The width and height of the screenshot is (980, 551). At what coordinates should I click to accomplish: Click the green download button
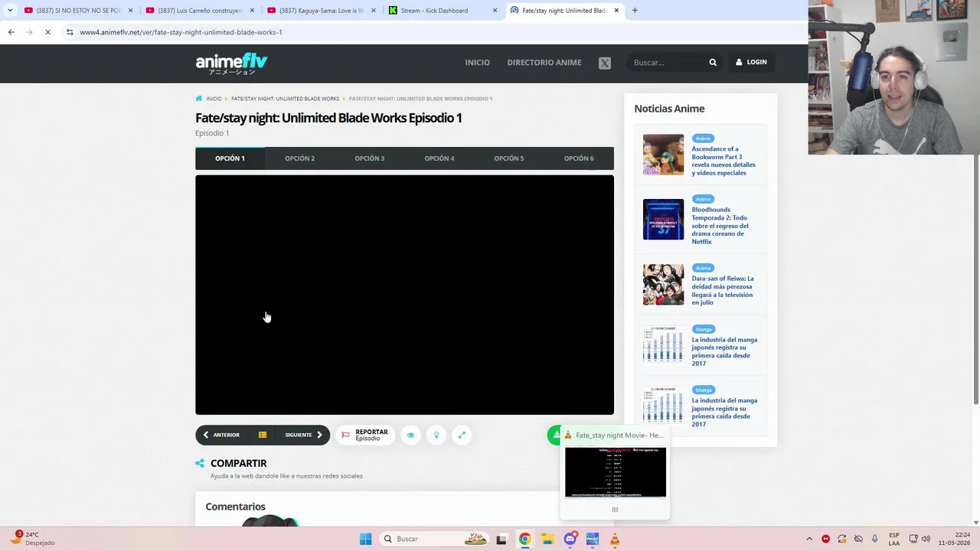point(555,435)
